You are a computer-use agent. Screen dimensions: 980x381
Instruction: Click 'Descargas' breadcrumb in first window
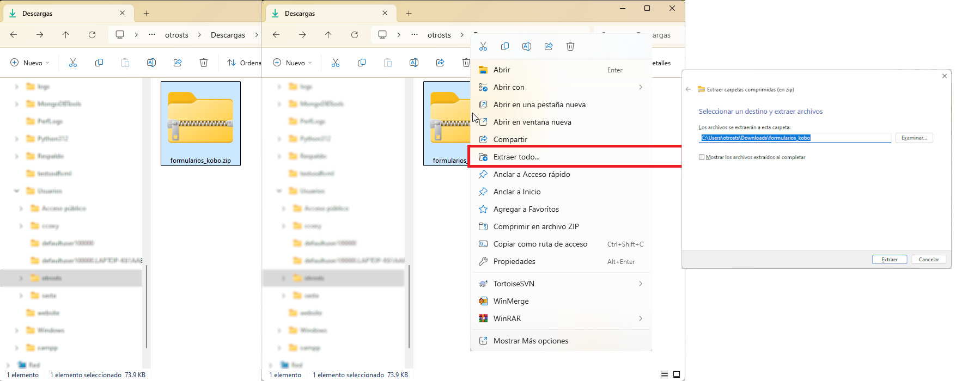click(x=228, y=35)
